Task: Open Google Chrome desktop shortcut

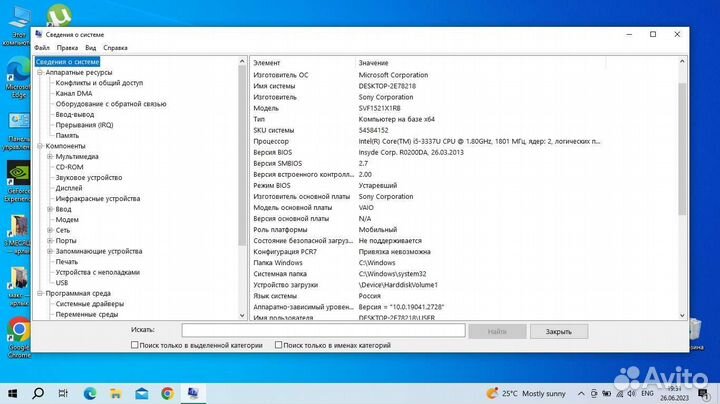Action: pos(19,337)
